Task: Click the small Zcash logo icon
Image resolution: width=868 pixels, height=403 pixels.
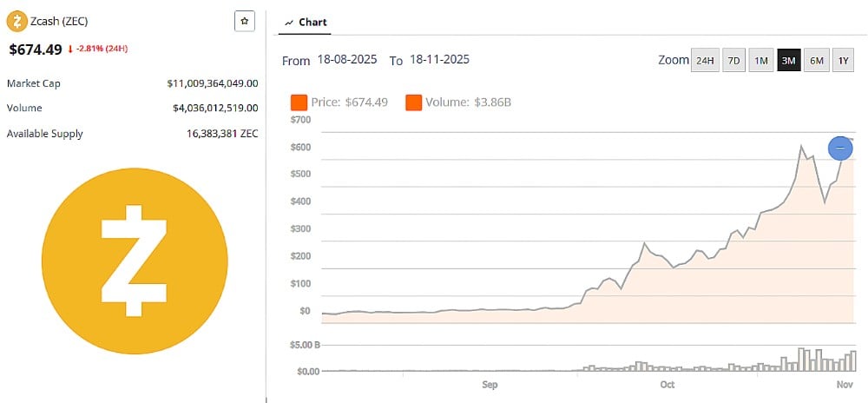Action: coord(14,21)
